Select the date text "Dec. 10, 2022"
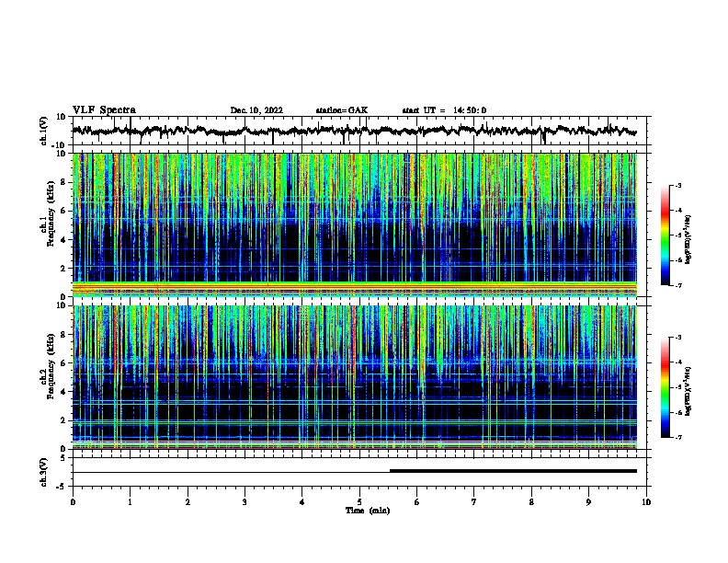 coord(256,110)
